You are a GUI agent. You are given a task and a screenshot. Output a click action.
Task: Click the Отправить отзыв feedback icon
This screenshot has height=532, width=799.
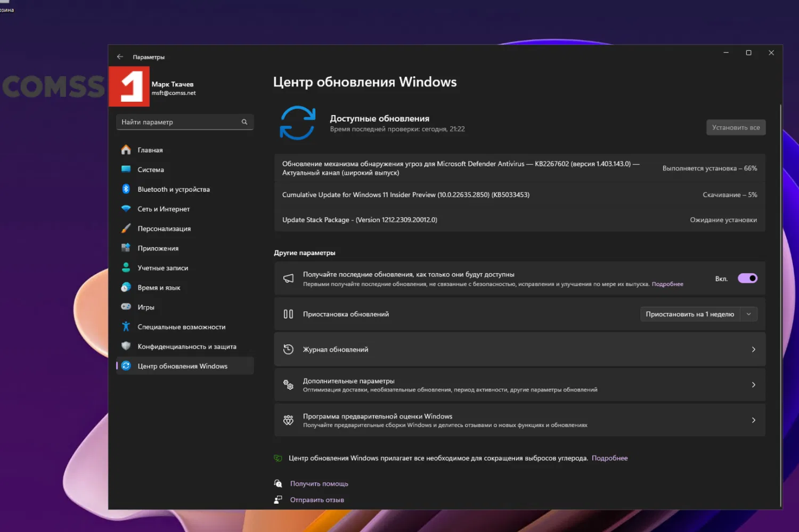click(278, 500)
